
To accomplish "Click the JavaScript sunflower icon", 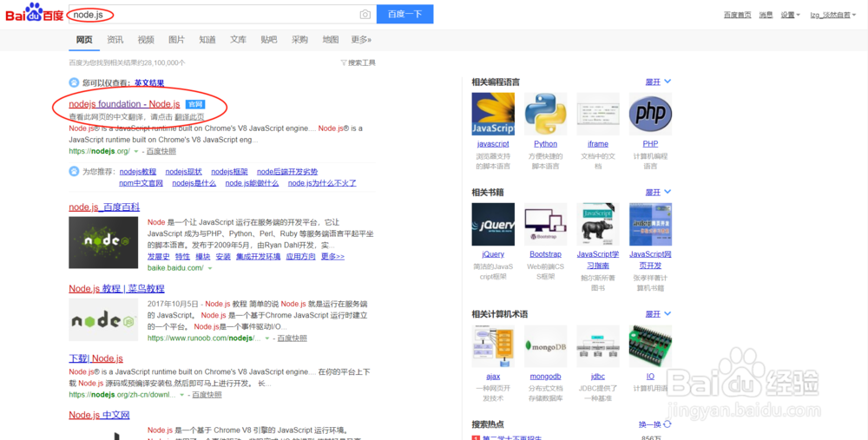I will pos(493,114).
